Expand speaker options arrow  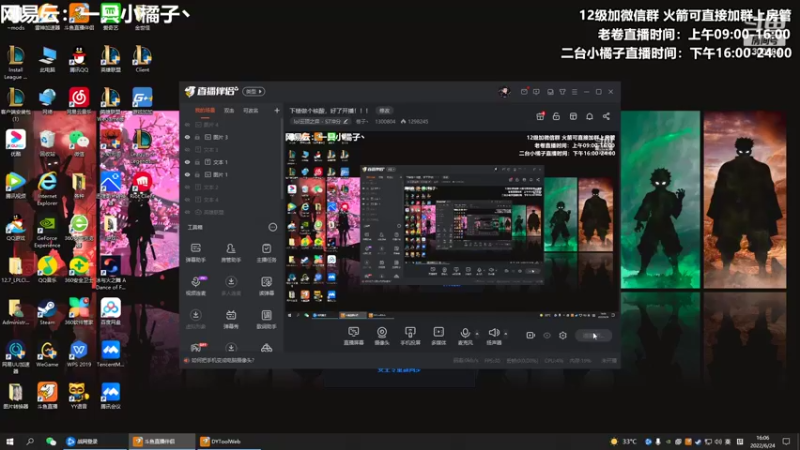coord(506,334)
